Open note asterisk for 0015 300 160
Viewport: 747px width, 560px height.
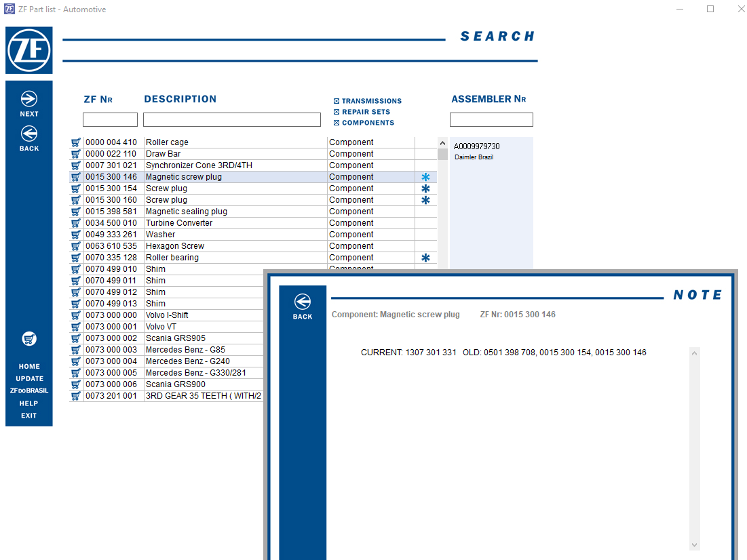click(425, 200)
